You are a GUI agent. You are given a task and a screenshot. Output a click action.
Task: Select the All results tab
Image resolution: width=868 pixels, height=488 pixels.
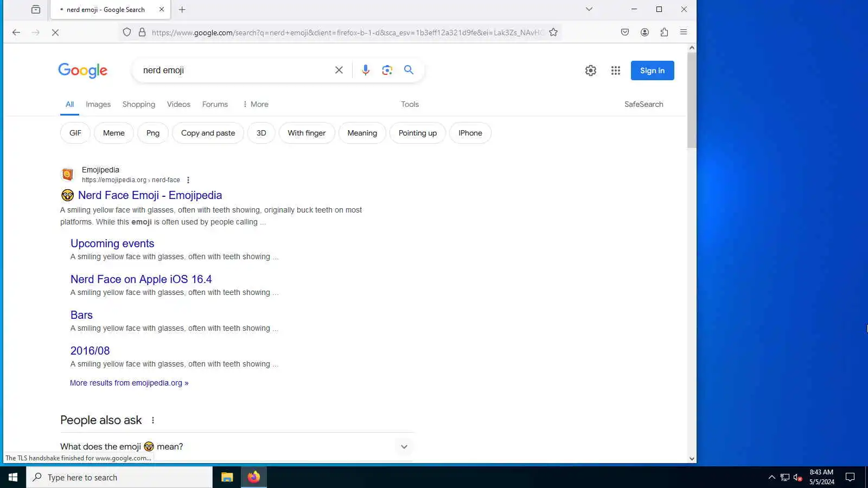tap(69, 104)
